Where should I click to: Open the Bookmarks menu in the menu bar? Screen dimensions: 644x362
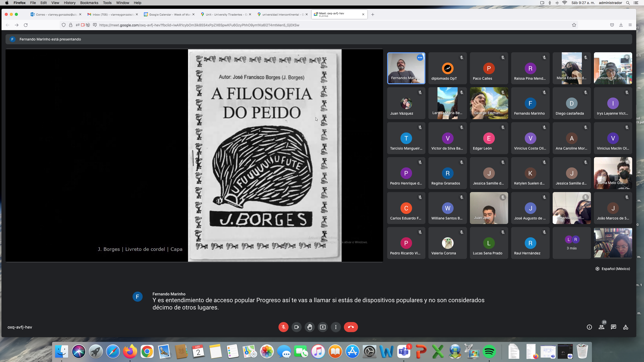point(89,3)
